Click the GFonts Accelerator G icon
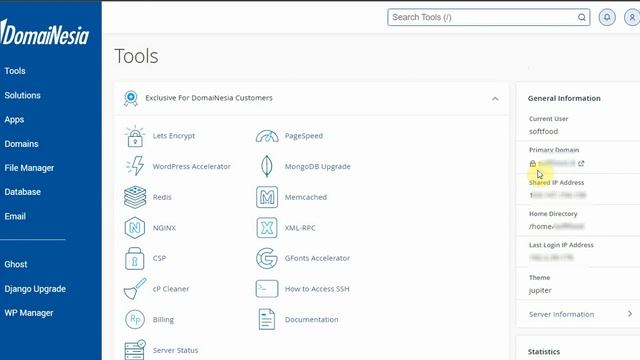The image size is (640, 360). pyautogui.click(x=267, y=258)
